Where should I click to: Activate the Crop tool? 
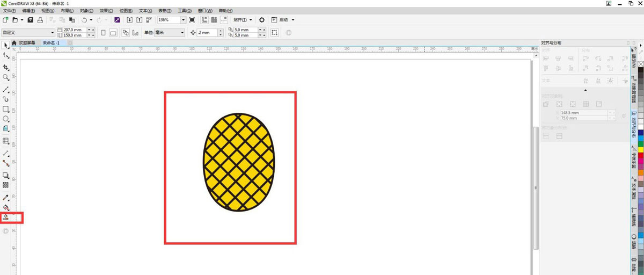click(x=6, y=68)
